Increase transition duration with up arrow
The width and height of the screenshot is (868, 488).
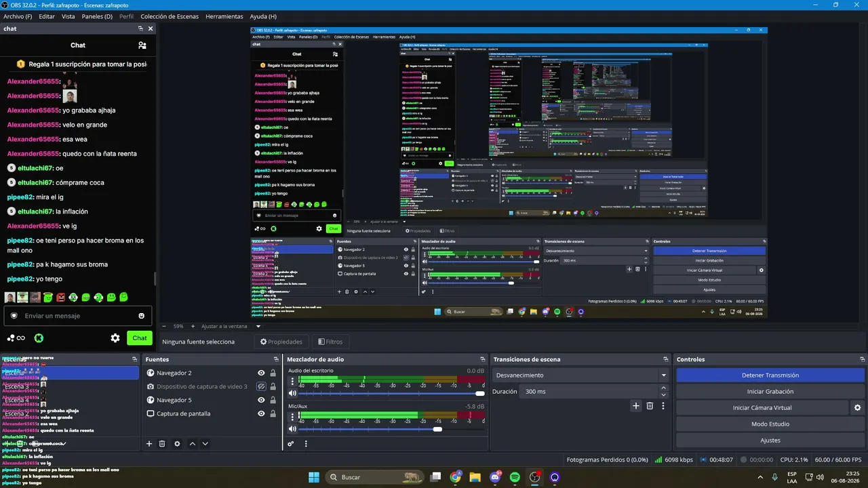(663, 388)
